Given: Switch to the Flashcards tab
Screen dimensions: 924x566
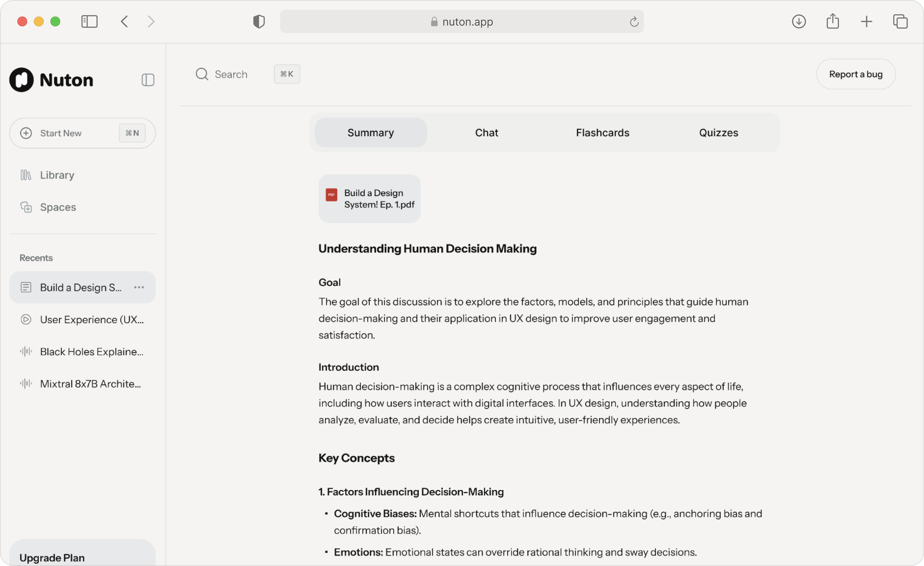Looking at the screenshot, I should pos(602,133).
